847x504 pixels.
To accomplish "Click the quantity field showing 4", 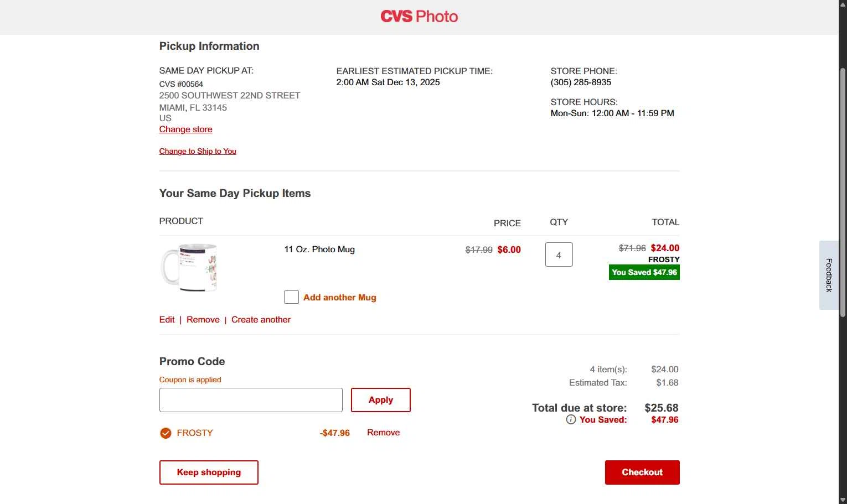I will 559,254.
